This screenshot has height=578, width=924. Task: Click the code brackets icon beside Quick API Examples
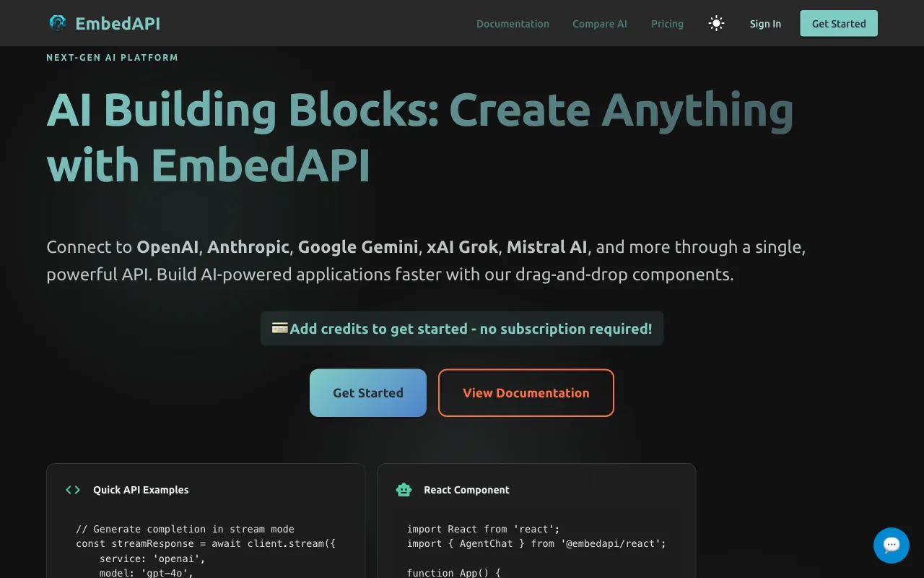(73, 490)
